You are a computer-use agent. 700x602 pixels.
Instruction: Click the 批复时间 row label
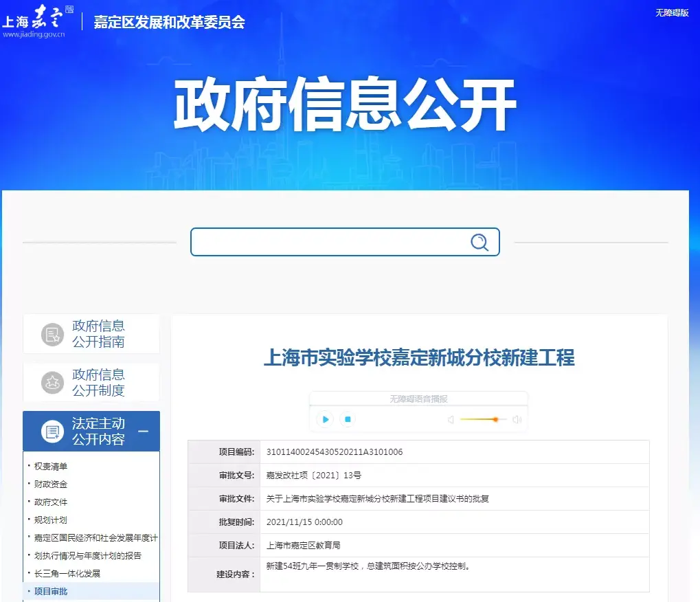click(236, 522)
